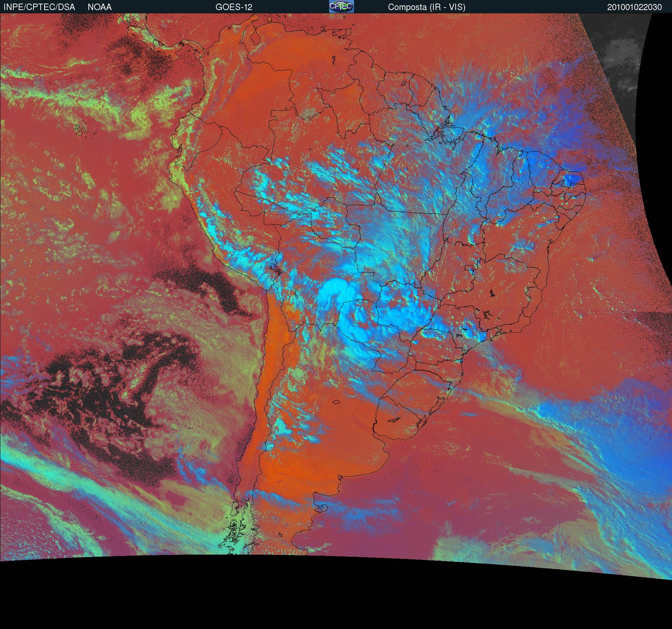Click the Composta (IR - VIS) title
Image resolution: width=672 pixels, height=629 pixels.
click(x=427, y=7)
